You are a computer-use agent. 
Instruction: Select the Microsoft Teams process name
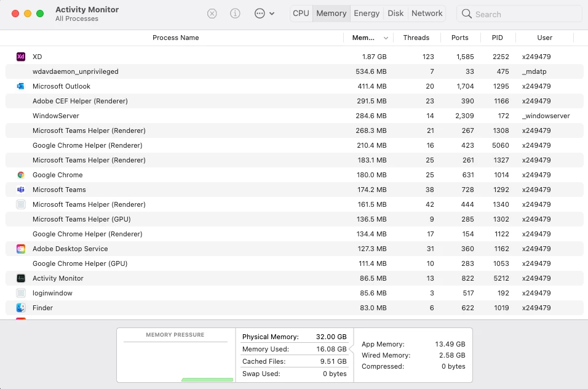click(x=59, y=190)
